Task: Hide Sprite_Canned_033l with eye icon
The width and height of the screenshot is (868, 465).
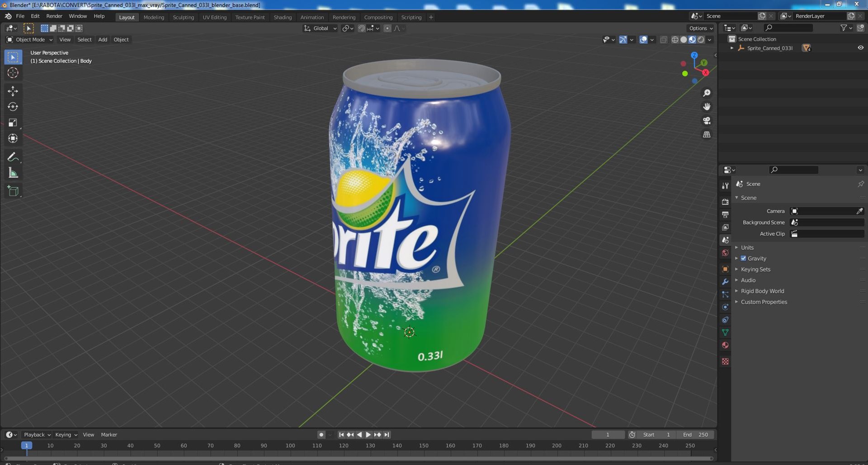Action: (860, 48)
